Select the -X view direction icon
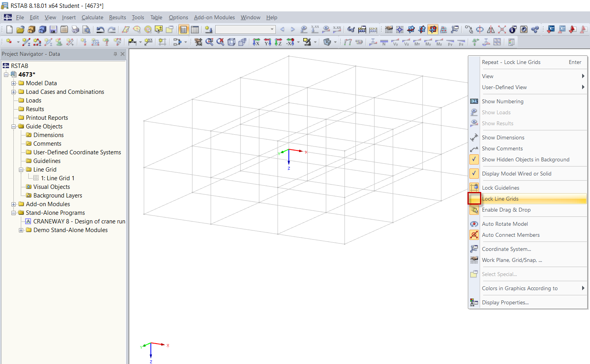 (290, 42)
